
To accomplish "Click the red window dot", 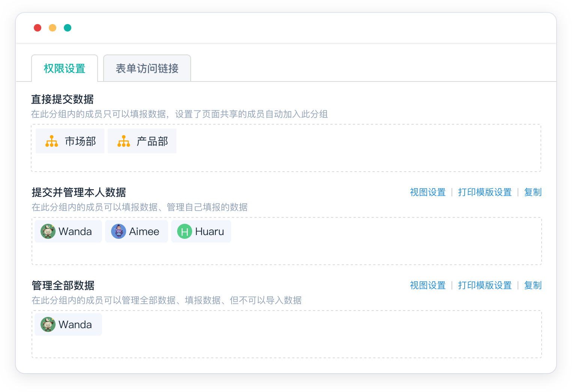I will [38, 28].
